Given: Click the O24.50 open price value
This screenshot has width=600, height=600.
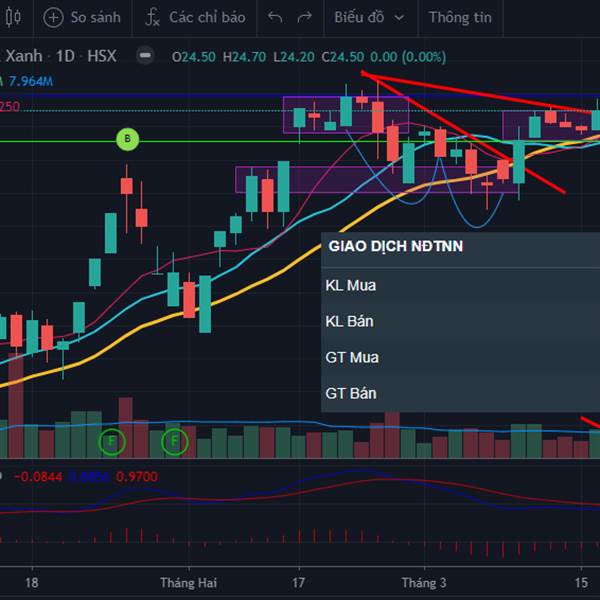Looking at the screenshot, I should pyautogui.click(x=194, y=57).
